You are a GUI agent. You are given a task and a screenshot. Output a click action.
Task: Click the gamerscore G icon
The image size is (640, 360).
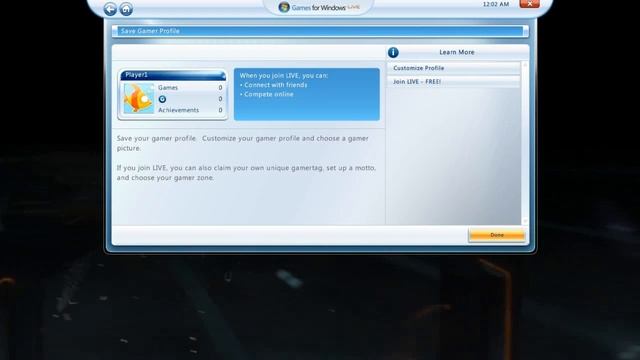click(x=162, y=99)
